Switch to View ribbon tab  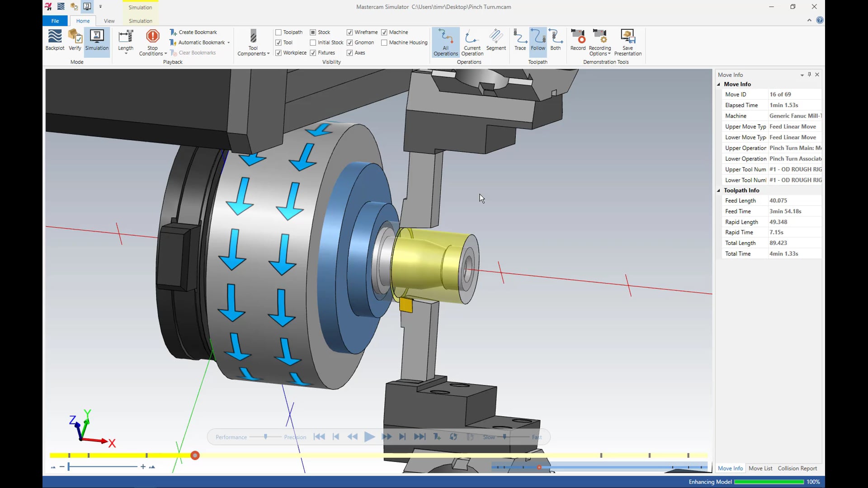point(109,21)
